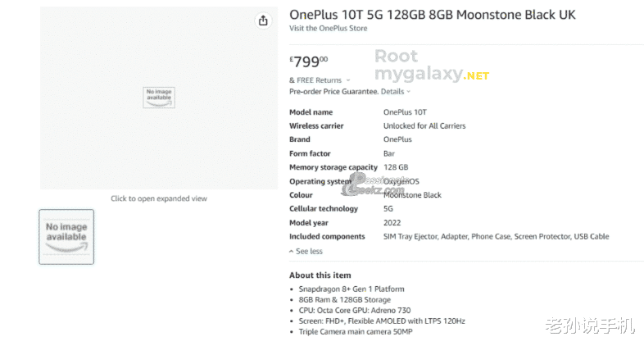Visit the OnePlus Store link

328,29
